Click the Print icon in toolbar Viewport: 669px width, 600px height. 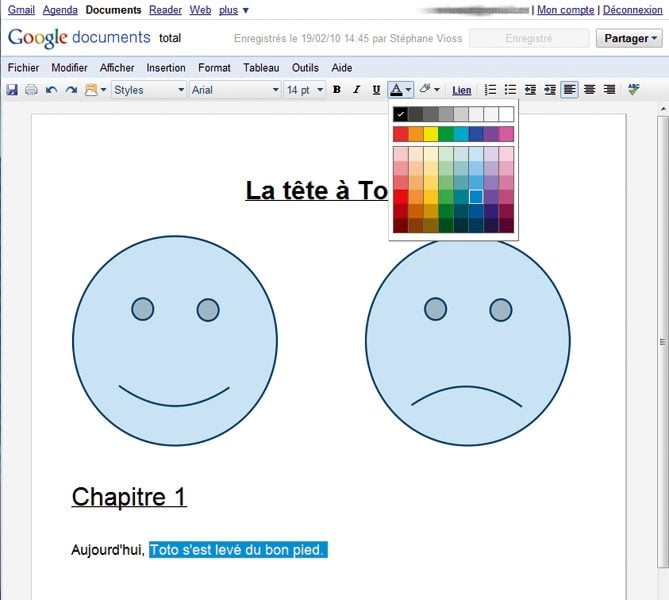tap(31, 90)
